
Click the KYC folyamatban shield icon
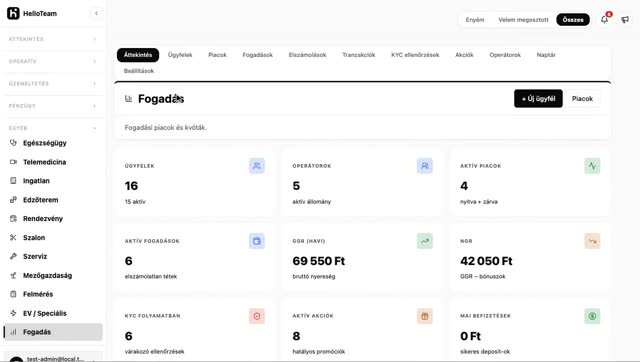click(257, 316)
